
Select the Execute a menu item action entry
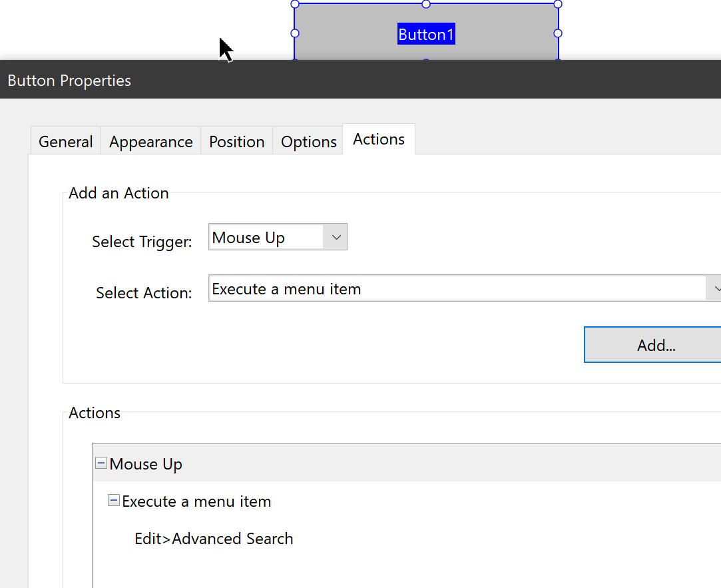196,501
